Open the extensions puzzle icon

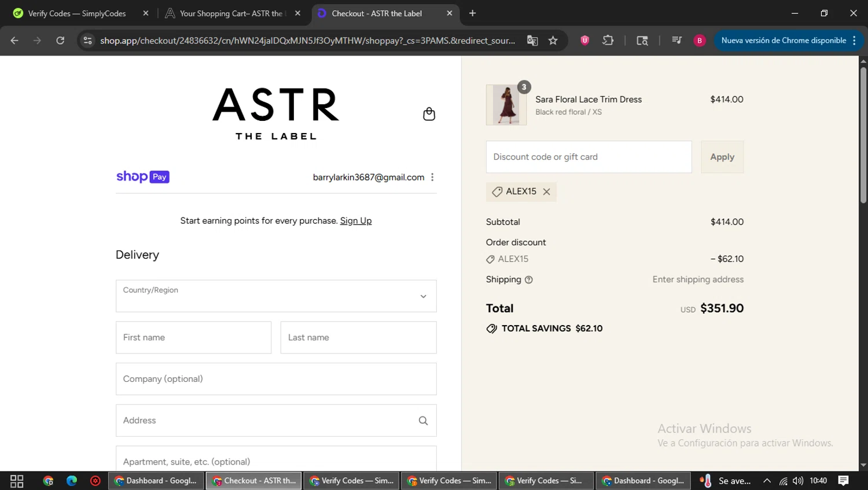(x=608, y=40)
